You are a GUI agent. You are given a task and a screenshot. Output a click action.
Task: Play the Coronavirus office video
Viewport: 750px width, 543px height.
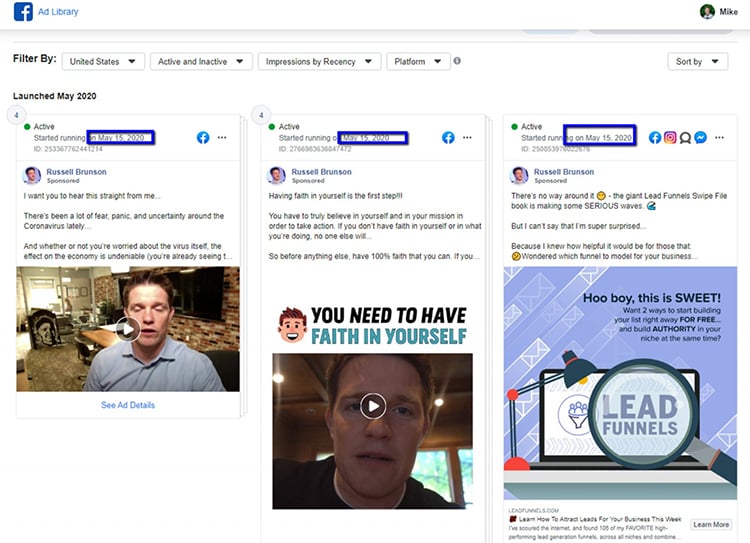tap(128, 329)
